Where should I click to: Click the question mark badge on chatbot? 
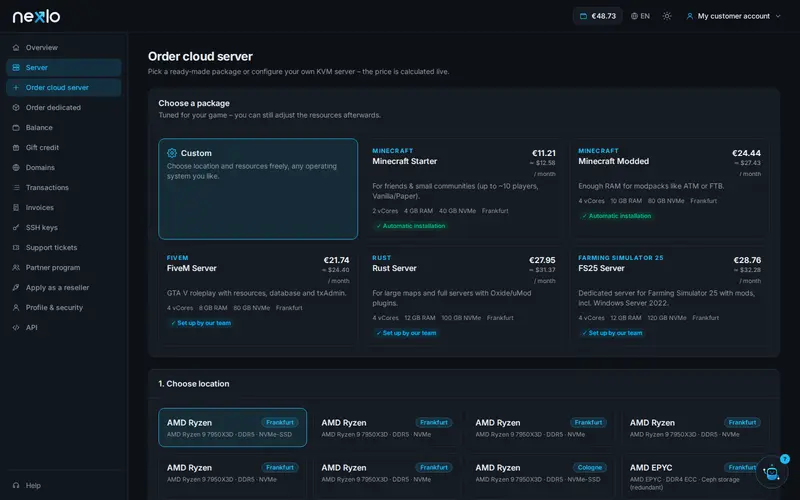(785, 459)
